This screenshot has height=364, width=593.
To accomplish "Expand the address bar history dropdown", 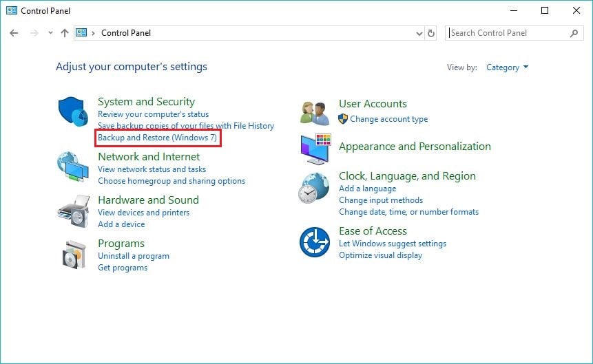I will 419,34.
